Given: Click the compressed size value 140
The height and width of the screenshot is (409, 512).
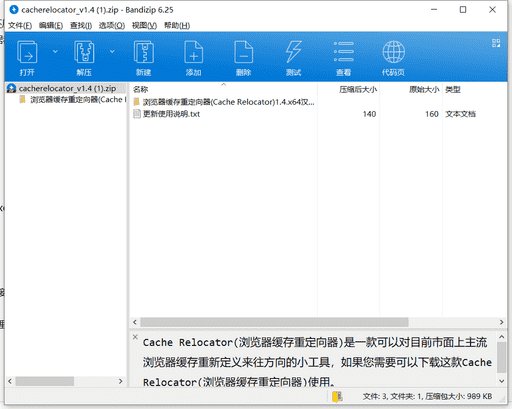Looking at the screenshot, I should pyautogui.click(x=369, y=114).
